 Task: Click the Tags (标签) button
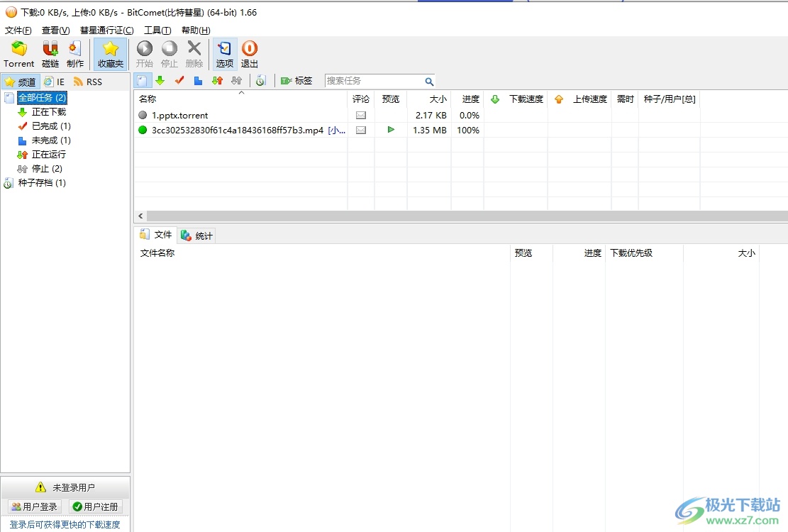coord(296,80)
